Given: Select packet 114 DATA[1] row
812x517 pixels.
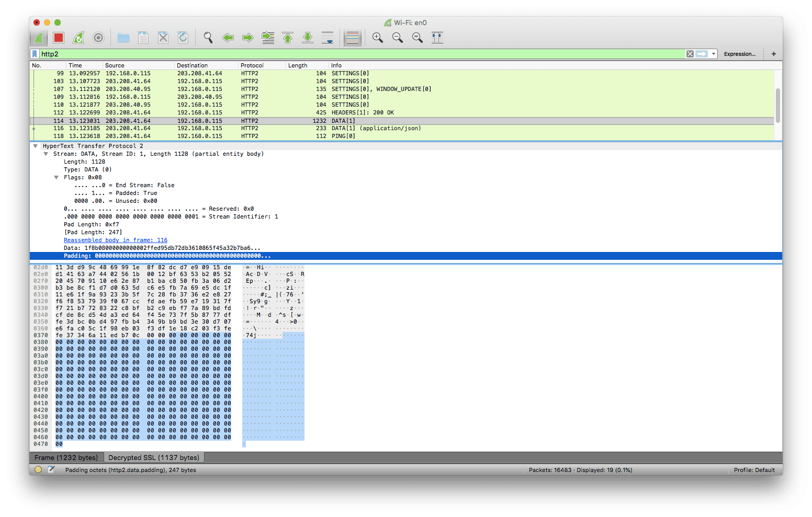Looking at the screenshot, I should point(402,121).
